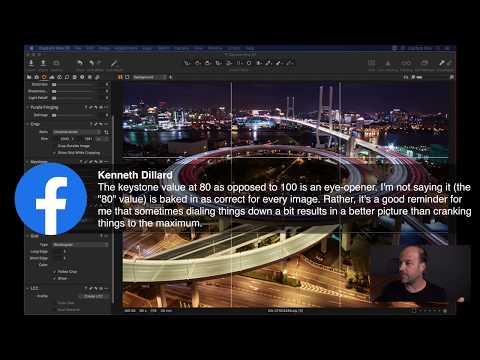Image resolution: width=480 pixels, height=360 pixels.
Task: Click the Grid toolbar icon
Action: [371, 63]
